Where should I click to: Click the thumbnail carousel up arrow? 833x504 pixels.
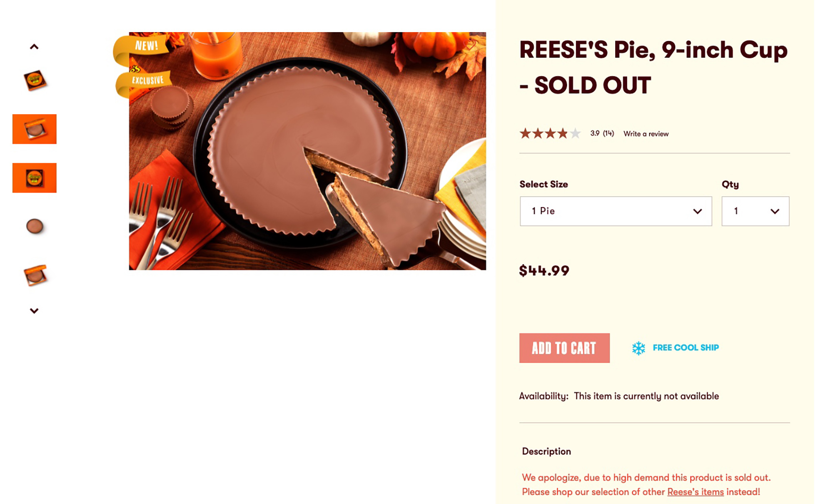[34, 47]
